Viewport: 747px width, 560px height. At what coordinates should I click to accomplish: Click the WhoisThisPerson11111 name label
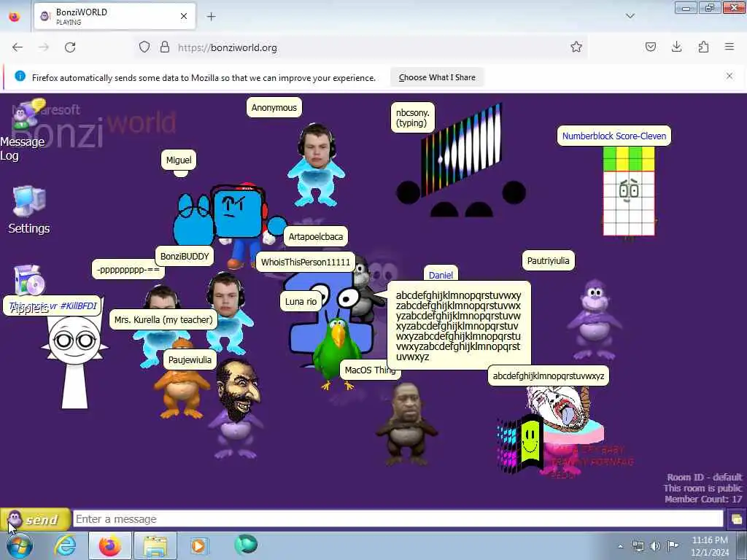point(306,262)
